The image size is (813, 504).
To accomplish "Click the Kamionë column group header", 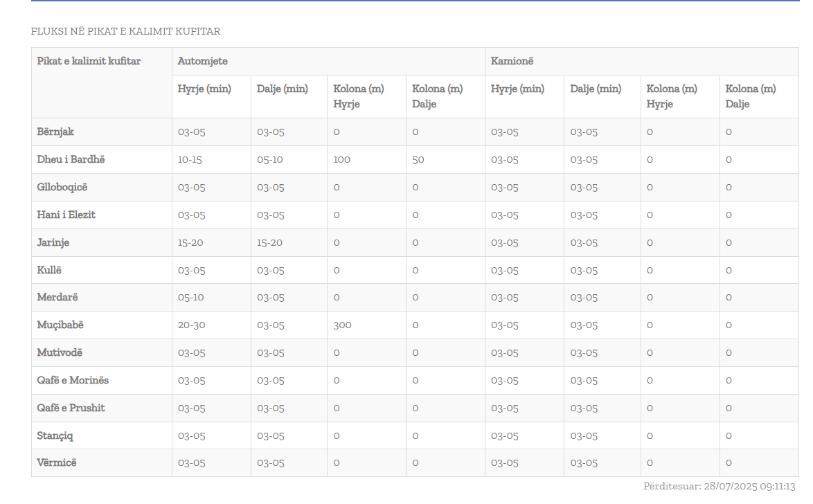I will (512, 61).
